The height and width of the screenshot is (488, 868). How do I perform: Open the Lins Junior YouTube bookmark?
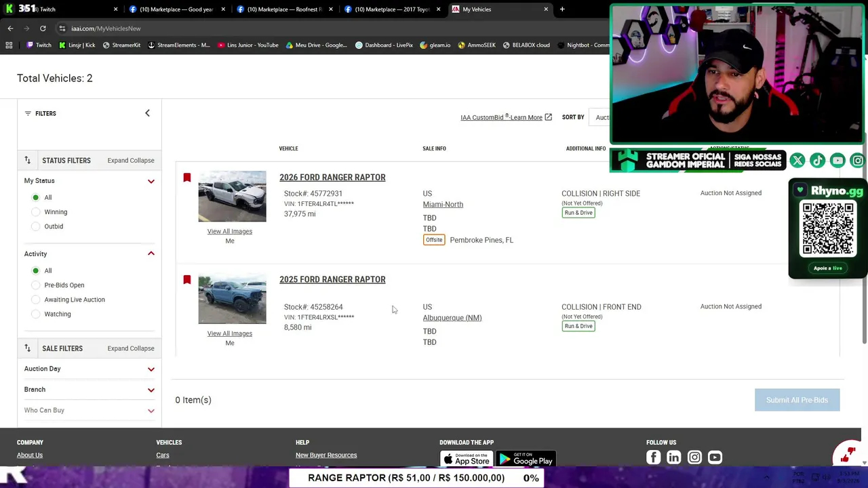(248, 45)
